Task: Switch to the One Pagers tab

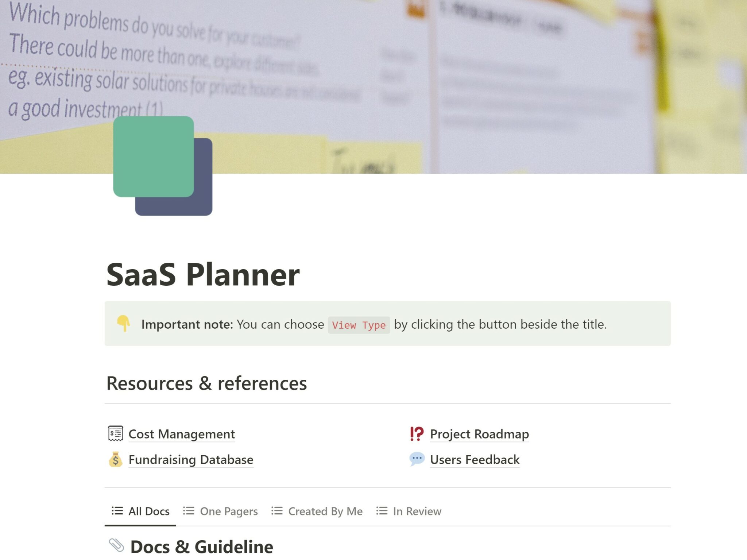Action: pos(229,511)
